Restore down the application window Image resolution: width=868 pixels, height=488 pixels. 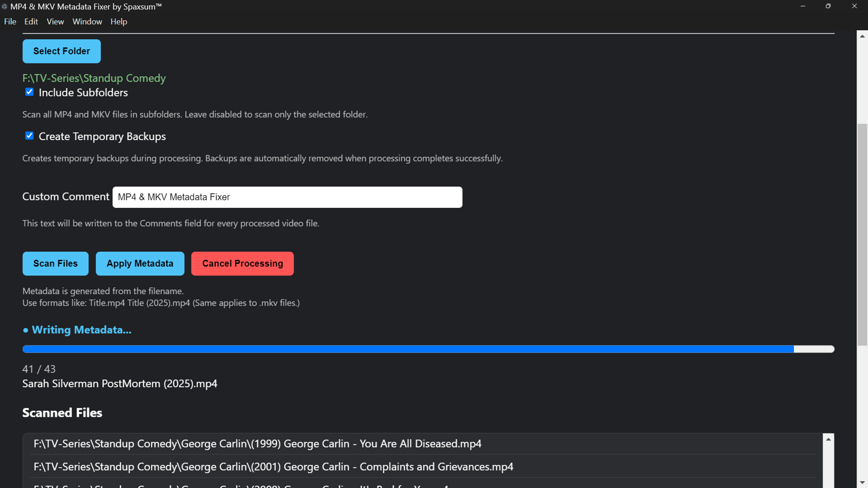[828, 6]
